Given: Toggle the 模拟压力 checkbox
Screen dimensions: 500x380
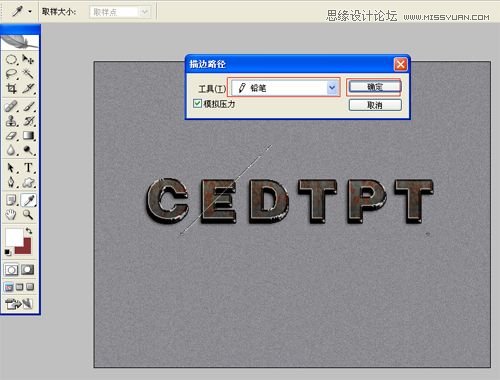Looking at the screenshot, I should [197, 103].
